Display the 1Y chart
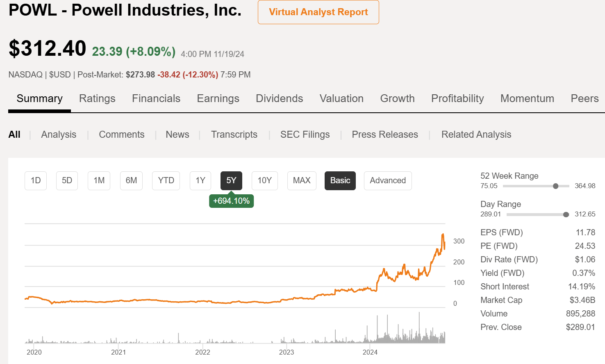 (200, 180)
